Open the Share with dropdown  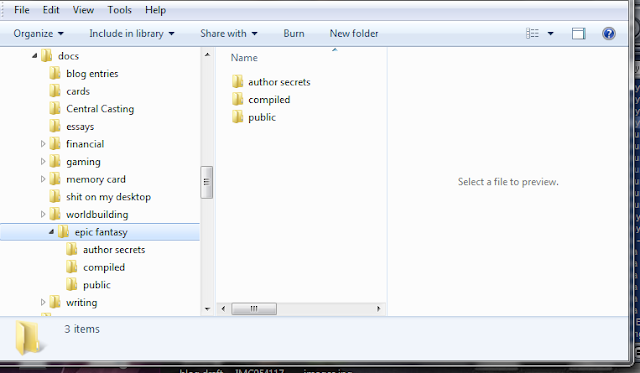pyautogui.click(x=229, y=33)
